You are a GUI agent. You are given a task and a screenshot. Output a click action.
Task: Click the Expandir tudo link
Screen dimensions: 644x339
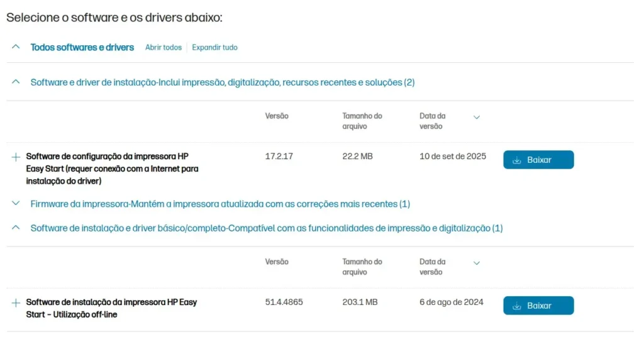[x=214, y=47]
